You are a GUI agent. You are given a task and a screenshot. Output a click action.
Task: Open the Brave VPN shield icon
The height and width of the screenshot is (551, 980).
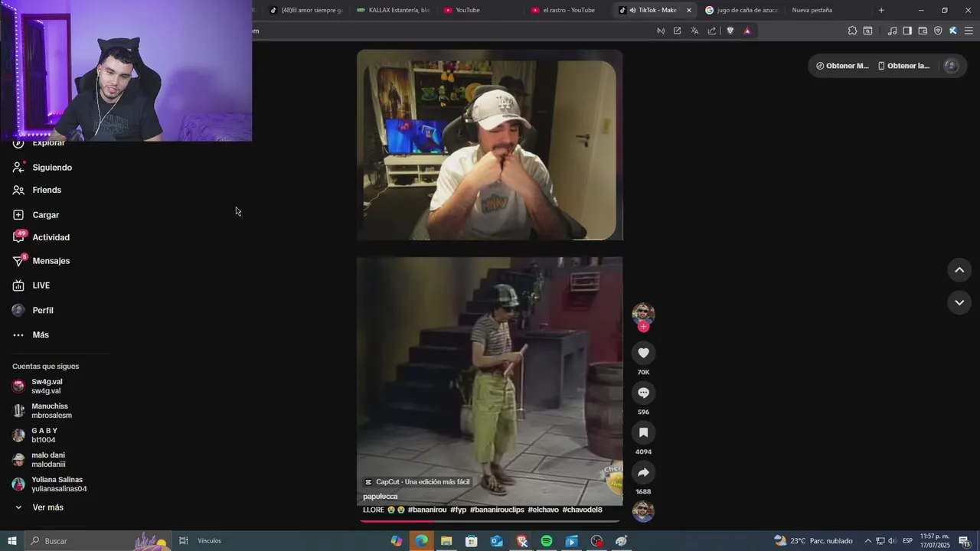[x=938, y=31]
